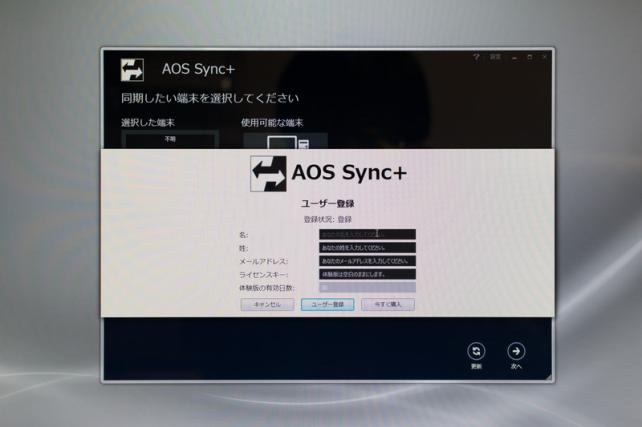Click the selected device box labeled 不明
This screenshot has height=427, width=642.
click(x=170, y=140)
